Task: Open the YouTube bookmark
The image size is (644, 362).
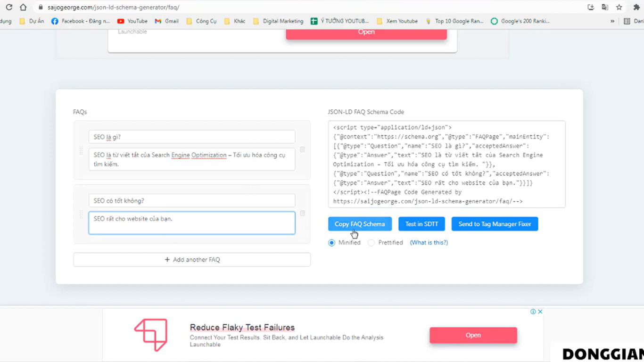Action: 132,21
